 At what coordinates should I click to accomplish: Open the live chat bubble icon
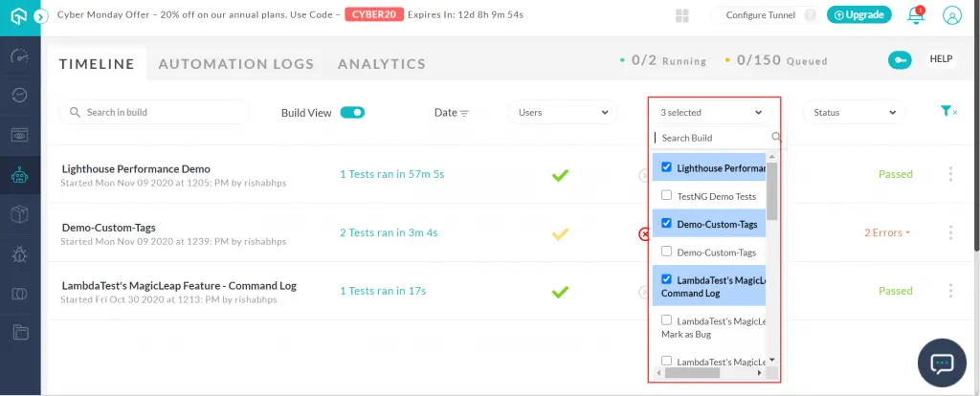(x=942, y=363)
